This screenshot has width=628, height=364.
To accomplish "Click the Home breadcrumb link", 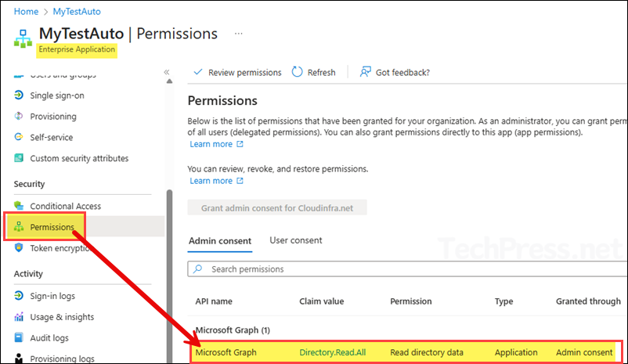I will [27, 12].
